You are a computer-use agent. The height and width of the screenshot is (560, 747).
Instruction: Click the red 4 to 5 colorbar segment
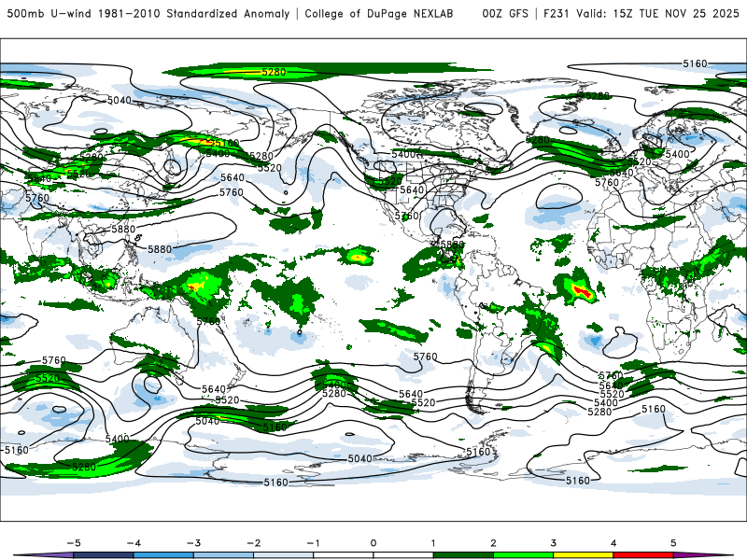pos(643,555)
